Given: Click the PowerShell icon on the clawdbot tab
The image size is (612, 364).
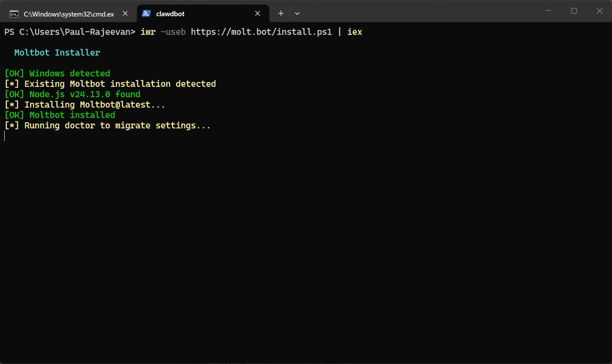Looking at the screenshot, I should click(x=146, y=13).
